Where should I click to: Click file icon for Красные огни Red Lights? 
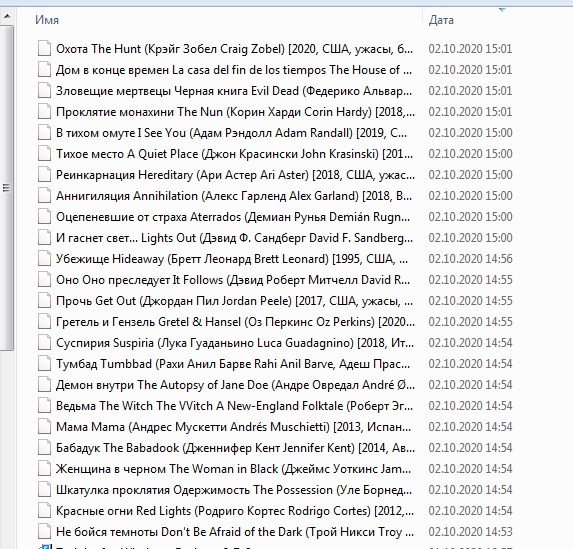[x=45, y=511]
